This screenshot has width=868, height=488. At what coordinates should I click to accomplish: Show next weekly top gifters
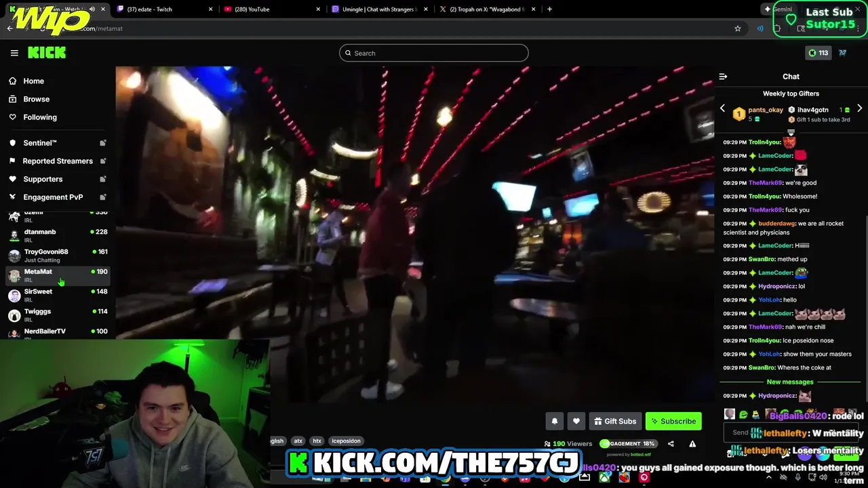click(x=859, y=108)
